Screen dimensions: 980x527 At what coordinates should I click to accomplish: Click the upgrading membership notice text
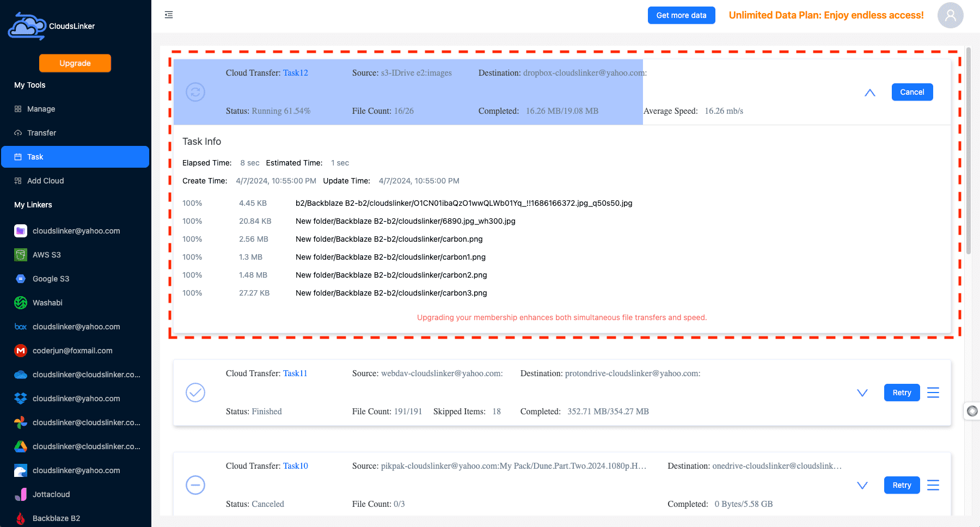tap(562, 317)
